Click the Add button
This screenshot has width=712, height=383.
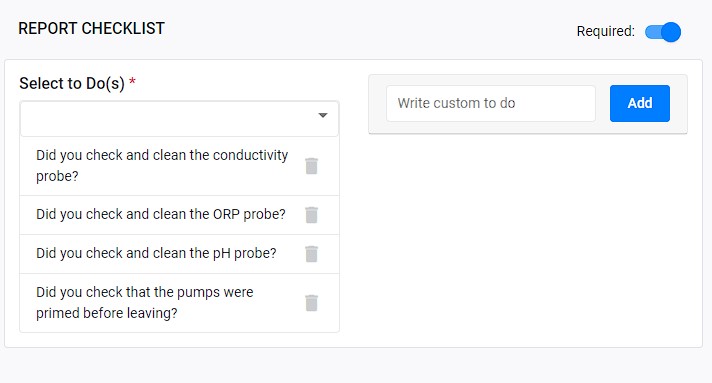pos(640,103)
